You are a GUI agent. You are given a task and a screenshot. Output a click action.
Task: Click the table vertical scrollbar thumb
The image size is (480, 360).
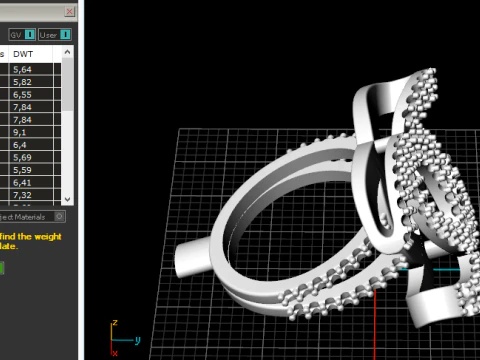point(68,85)
